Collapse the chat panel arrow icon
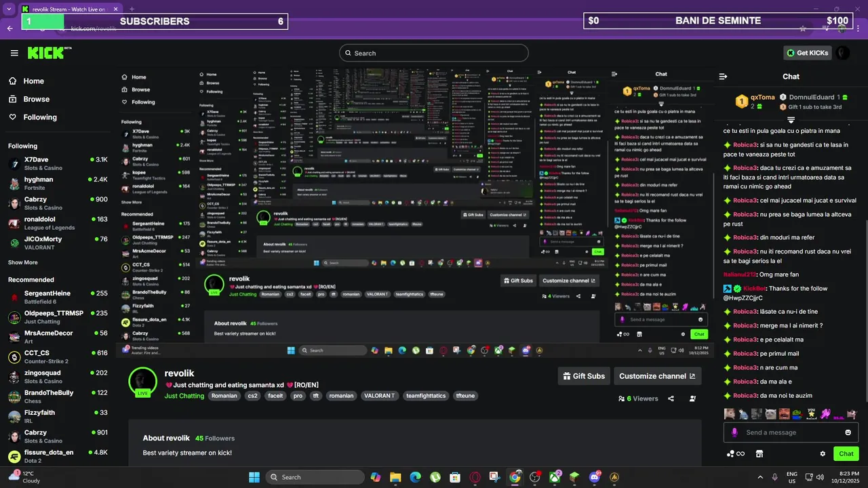The height and width of the screenshot is (488, 868). click(723, 77)
